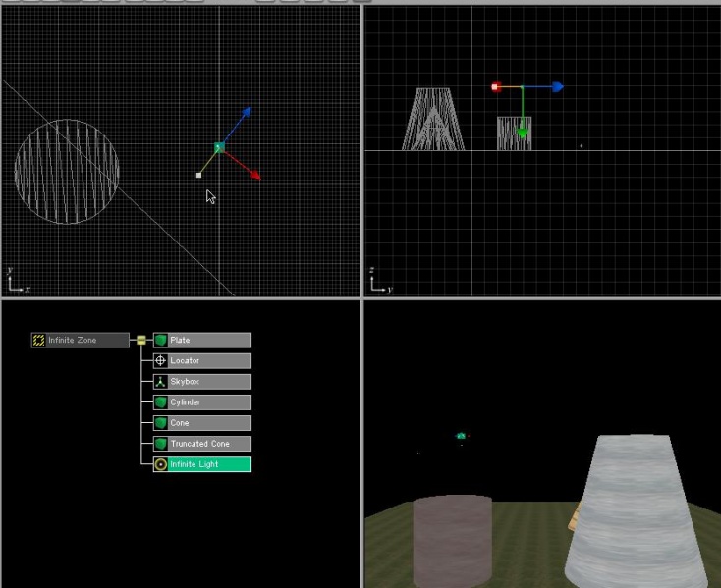Click the blue arrow tip in side view
The width and height of the screenshot is (721, 588).
557,87
